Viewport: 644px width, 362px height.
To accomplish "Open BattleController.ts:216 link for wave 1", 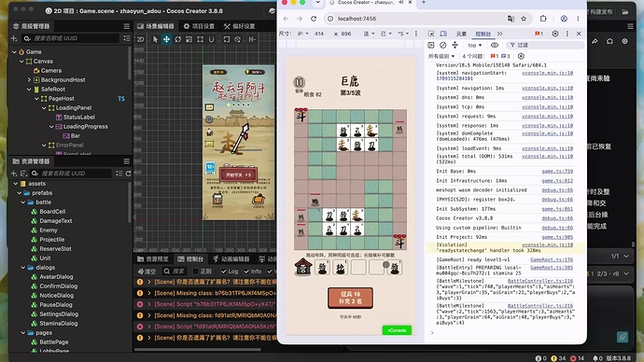I will [x=540, y=281].
